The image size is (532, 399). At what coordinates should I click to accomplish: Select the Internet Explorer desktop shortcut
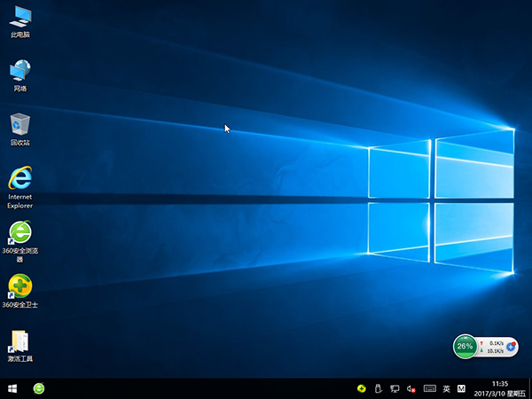tap(20, 188)
